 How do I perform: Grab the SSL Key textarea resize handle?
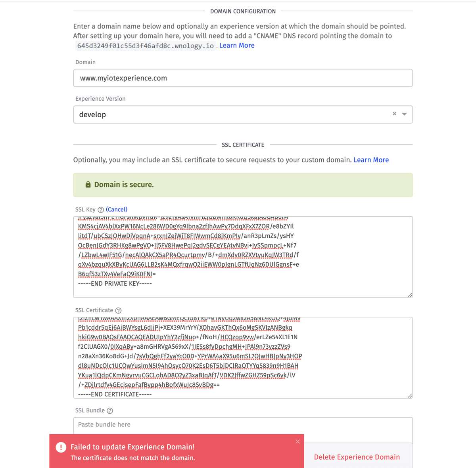click(x=410, y=295)
